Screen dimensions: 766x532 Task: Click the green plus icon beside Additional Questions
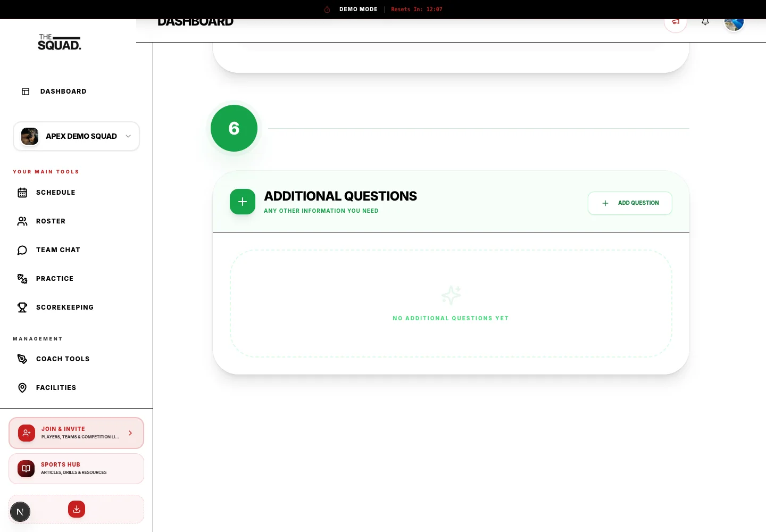243,202
